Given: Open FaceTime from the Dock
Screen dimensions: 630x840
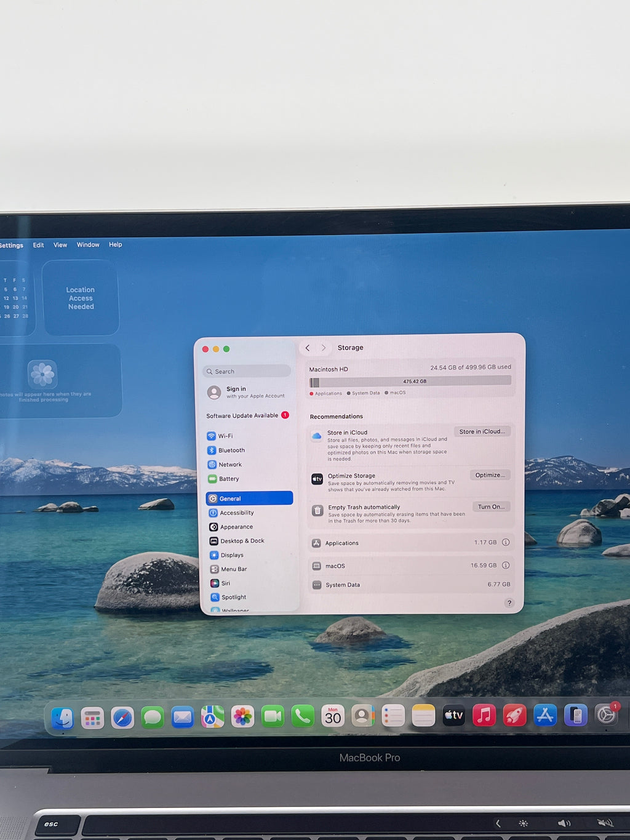Looking at the screenshot, I should (273, 716).
